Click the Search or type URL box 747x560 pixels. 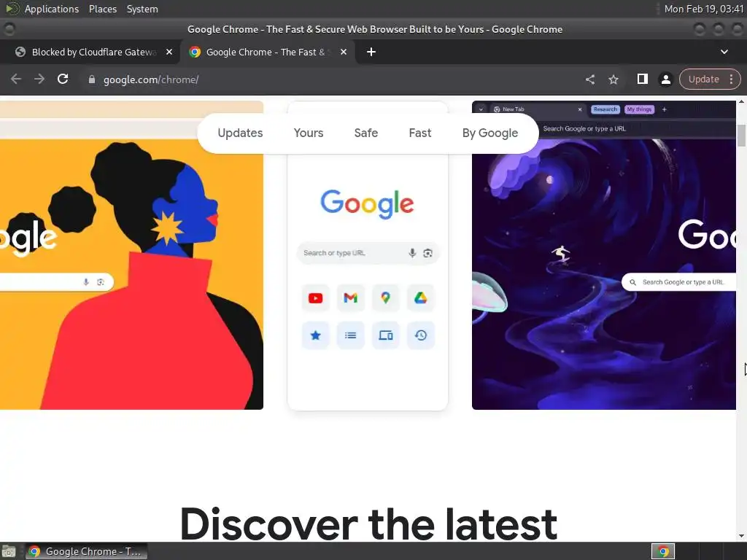(x=368, y=253)
